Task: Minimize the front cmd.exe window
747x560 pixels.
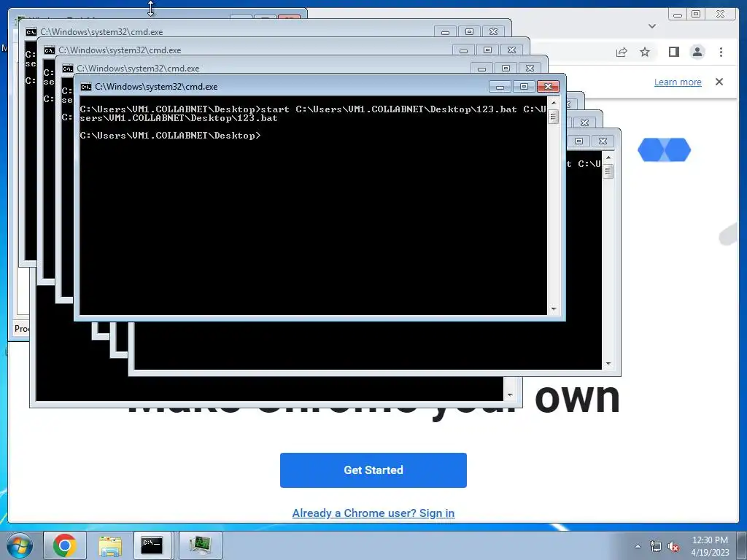Action: click(x=500, y=86)
